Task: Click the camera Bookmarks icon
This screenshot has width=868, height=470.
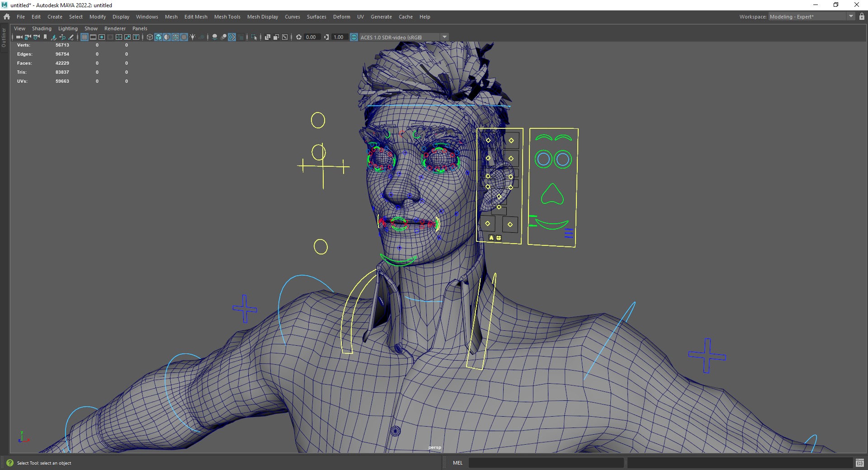Action: 45,37
